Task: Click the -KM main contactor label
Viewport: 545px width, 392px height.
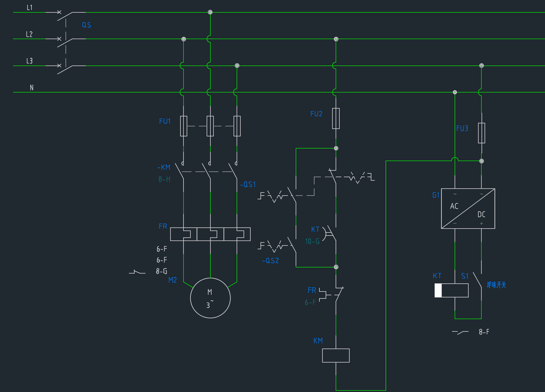Action: coord(164,168)
